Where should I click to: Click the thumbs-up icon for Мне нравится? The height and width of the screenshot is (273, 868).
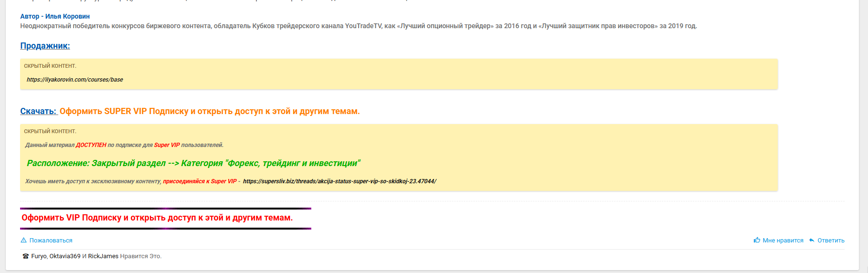[757, 240]
